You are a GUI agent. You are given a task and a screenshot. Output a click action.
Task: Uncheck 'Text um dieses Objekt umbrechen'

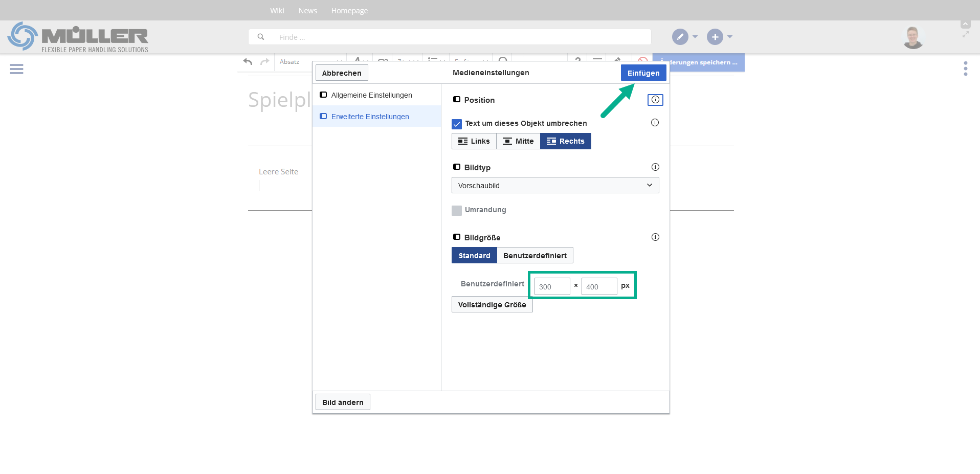(457, 124)
